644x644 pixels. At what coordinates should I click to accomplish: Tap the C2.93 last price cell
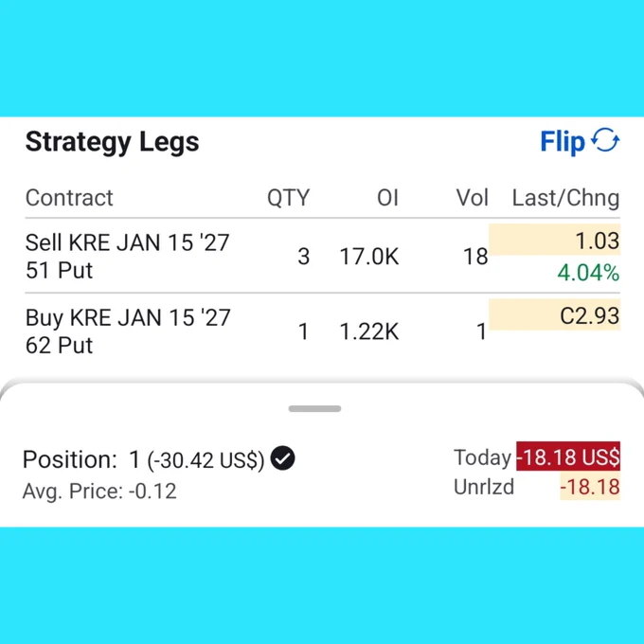554,315
